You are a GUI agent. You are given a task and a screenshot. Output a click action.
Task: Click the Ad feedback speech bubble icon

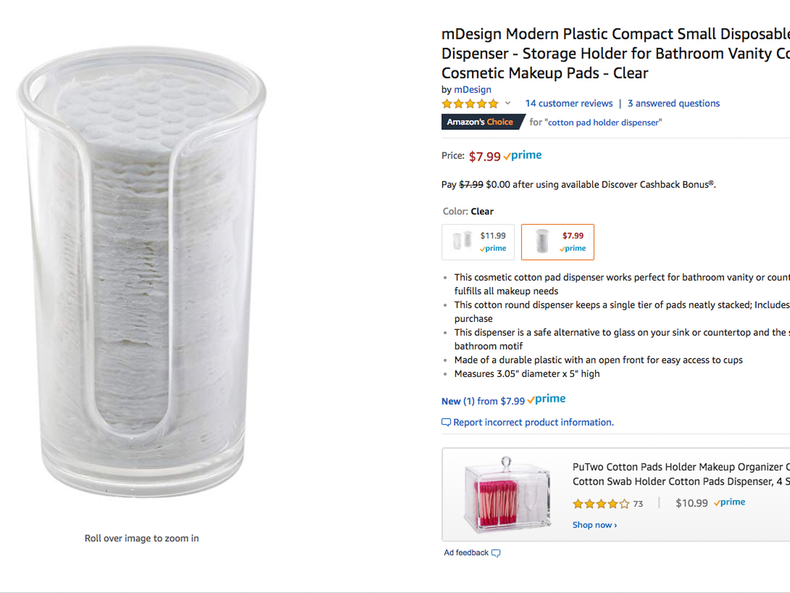[x=496, y=553]
